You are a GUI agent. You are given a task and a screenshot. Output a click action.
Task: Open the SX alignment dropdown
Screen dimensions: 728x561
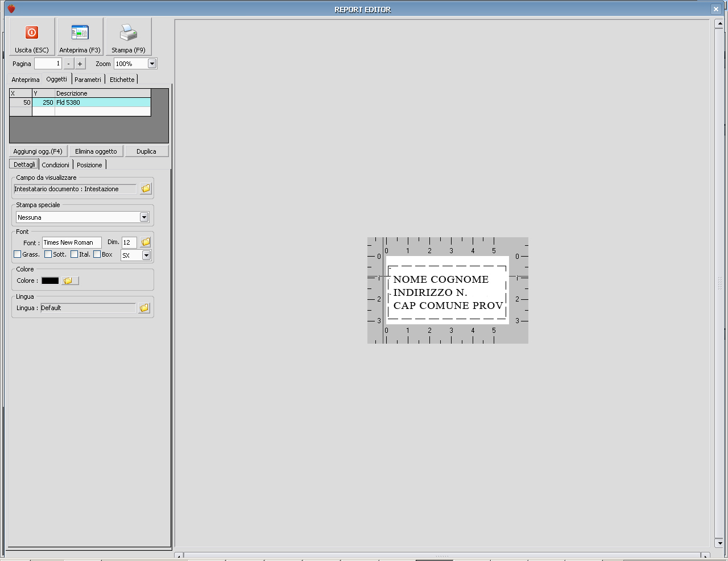(x=146, y=255)
